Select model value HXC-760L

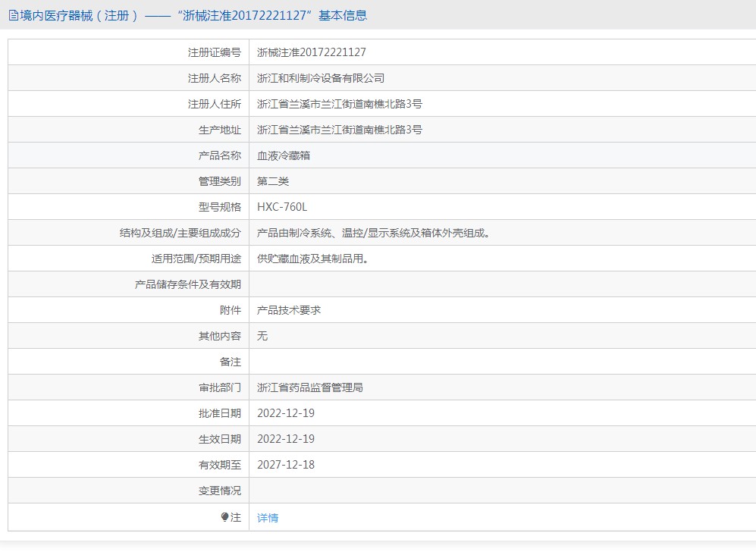point(282,207)
